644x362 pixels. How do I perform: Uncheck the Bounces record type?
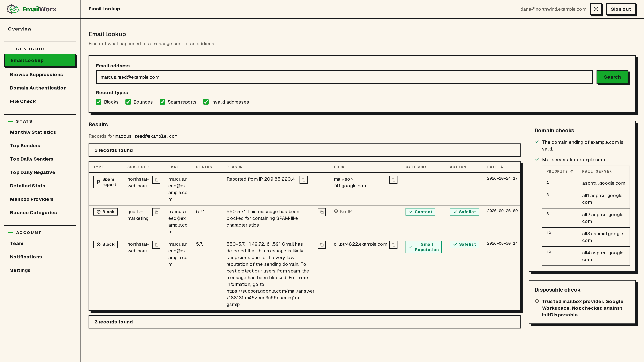pos(128,102)
